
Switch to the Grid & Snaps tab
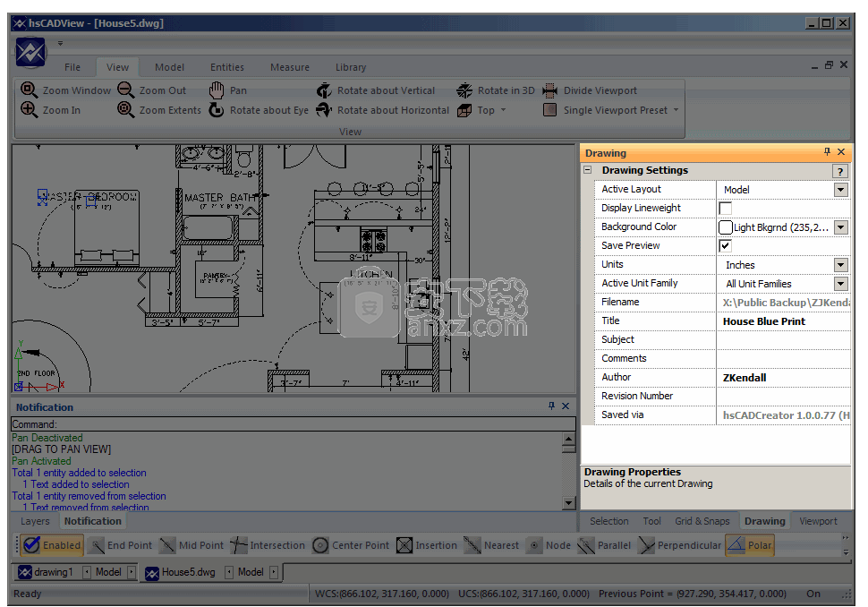pyautogui.click(x=702, y=521)
